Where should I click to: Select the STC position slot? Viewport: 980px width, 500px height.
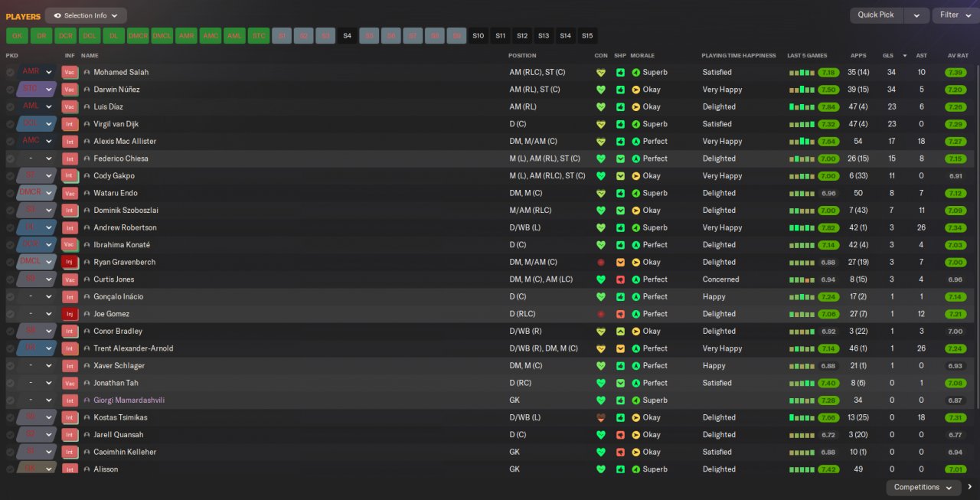click(x=259, y=36)
